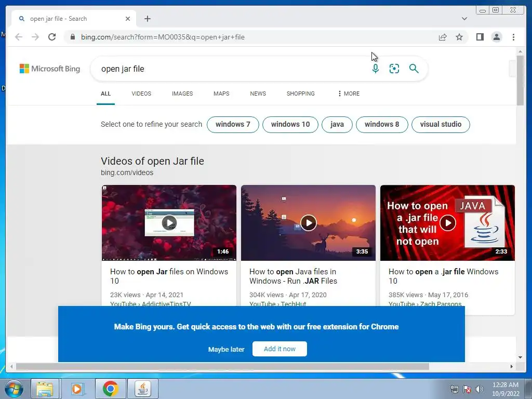Click Chrome icon in taskbar

110,389
